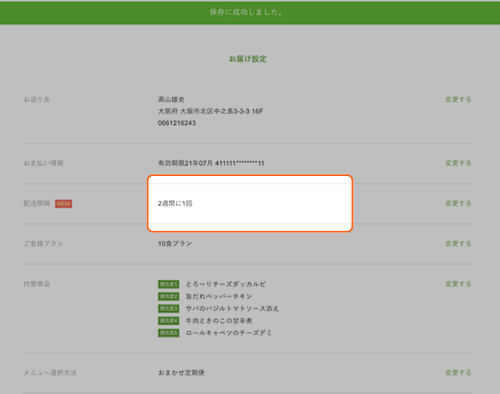500x394 pixels.
Task: Click the おまかせ定期便 value
Action: coord(181,373)
